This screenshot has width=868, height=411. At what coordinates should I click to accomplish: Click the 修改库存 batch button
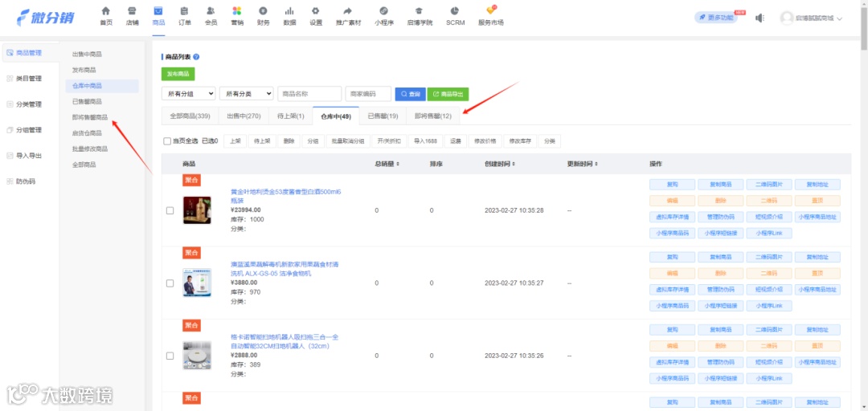pyautogui.click(x=520, y=141)
